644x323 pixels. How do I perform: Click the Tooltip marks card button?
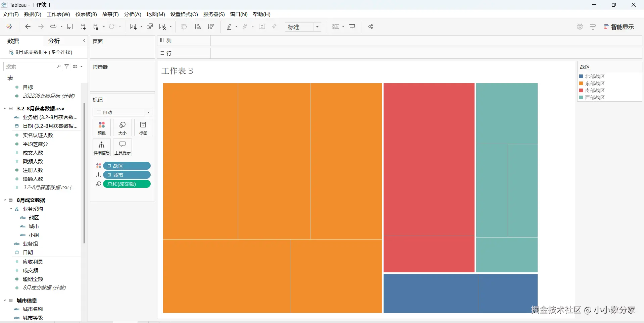(122, 148)
